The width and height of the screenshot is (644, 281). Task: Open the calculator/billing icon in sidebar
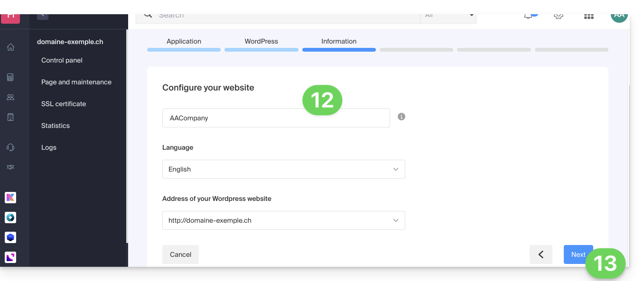[10, 77]
